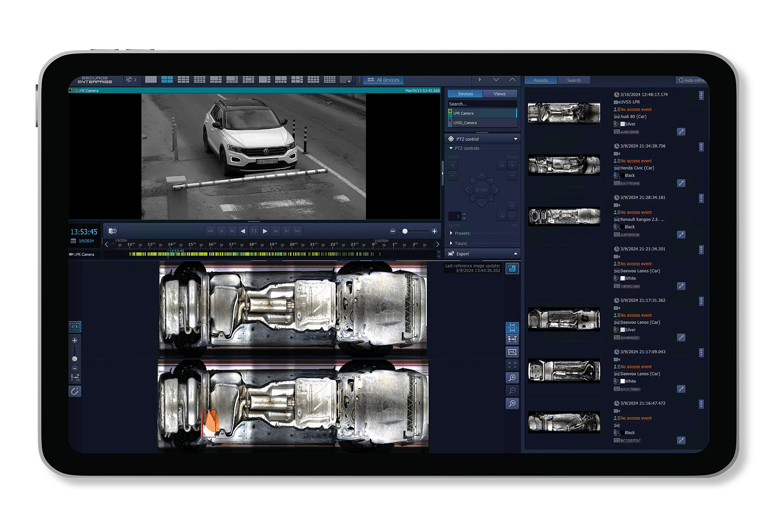Open the archive search icon beside the time display
This screenshot has height=532, width=782.
coord(112,231)
